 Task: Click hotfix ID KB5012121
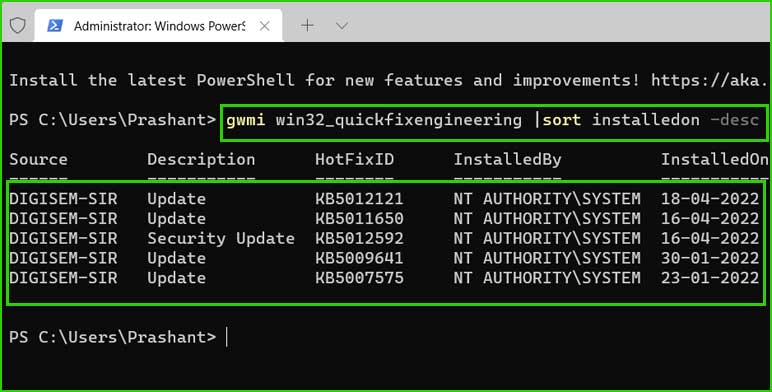(x=359, y=199)
